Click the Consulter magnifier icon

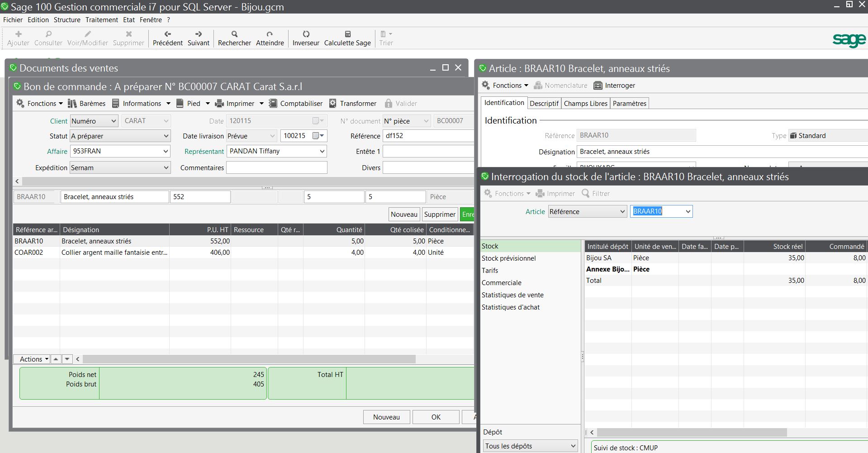coord(48,38)
